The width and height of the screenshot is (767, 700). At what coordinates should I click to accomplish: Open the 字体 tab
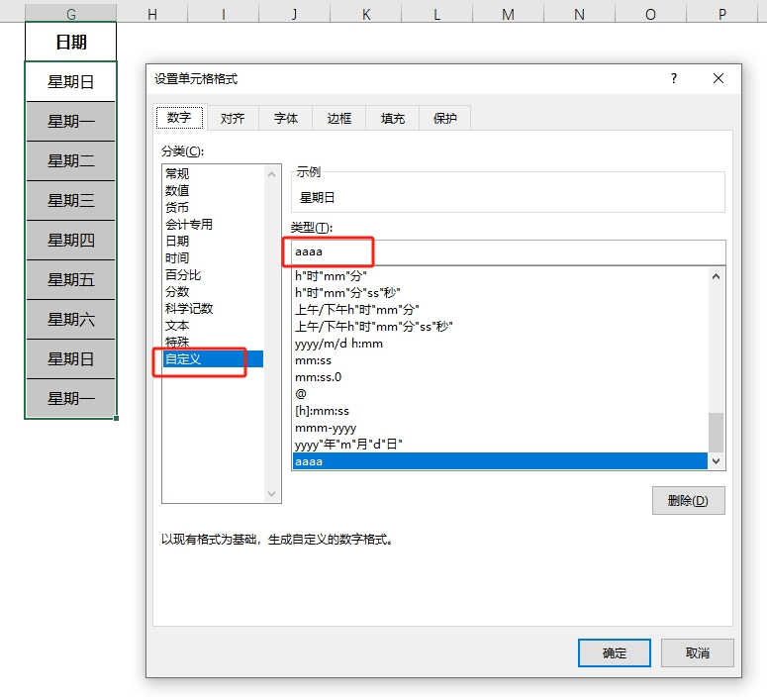click(x=286, y=118)
